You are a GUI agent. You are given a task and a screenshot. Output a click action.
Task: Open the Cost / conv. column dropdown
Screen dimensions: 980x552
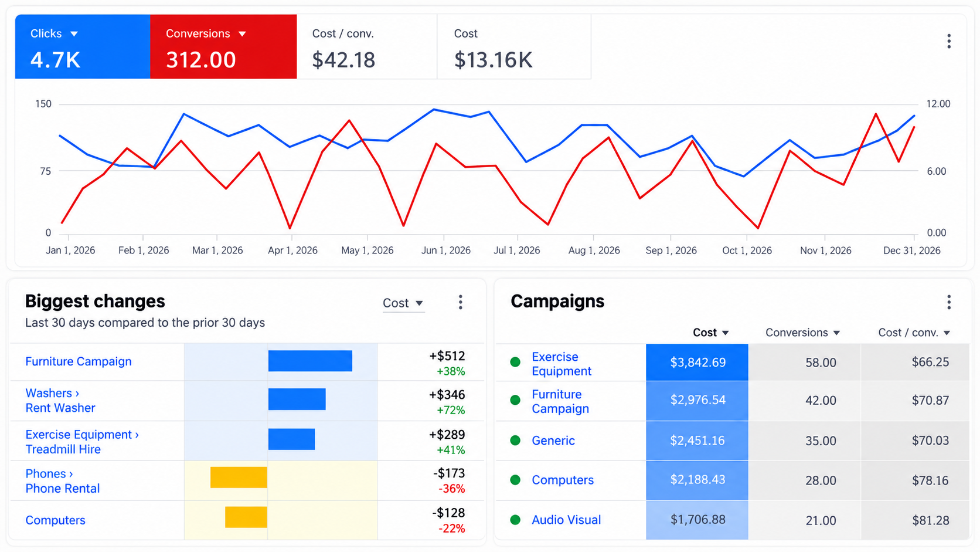click(914, 333)
